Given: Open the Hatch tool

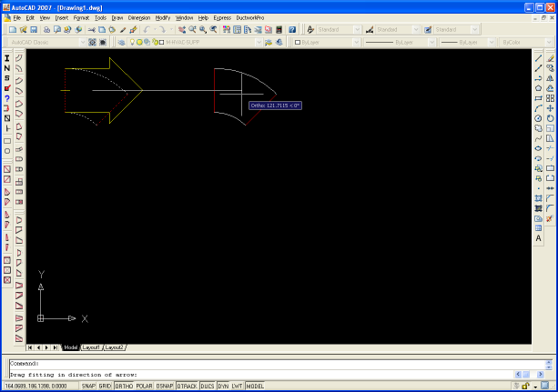Looking at the screenshot, I should pos(538,198).
